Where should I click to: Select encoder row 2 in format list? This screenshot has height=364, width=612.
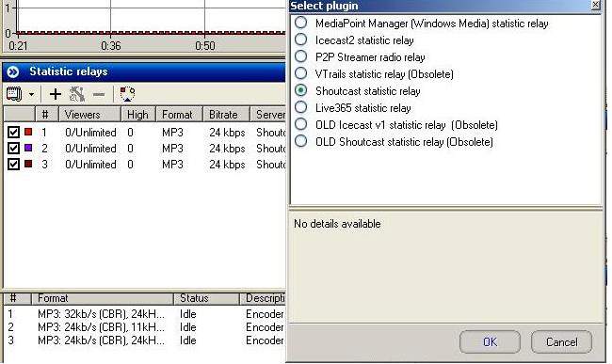coord(144,327)
